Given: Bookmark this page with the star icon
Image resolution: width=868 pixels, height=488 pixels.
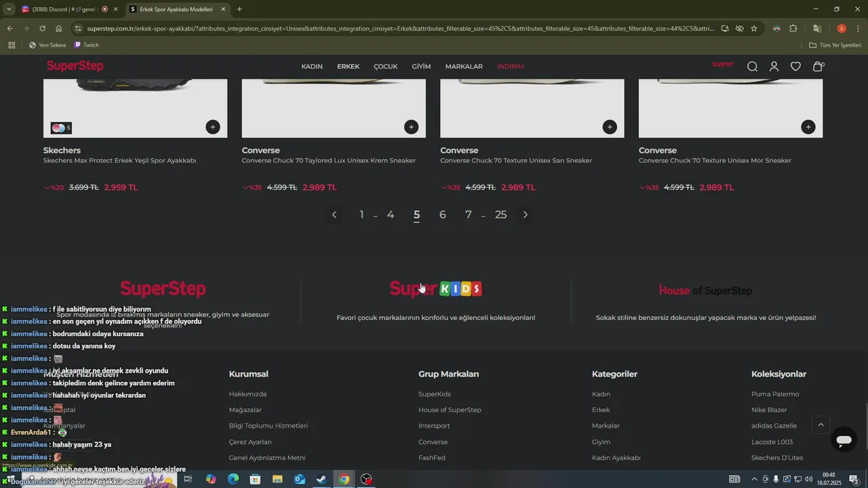Looking at the screenshot, I should [x=754, y=28].
